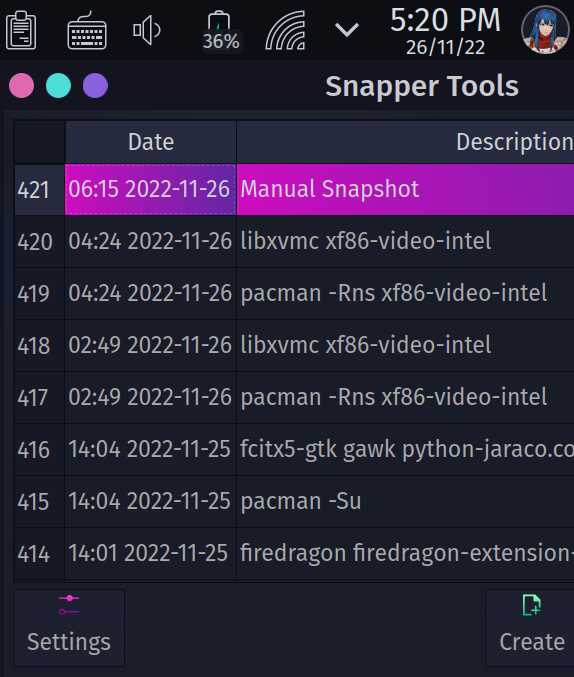
Task: Select snapshot 421 Manual Snapshot row
Action: [x=294, y=189]
